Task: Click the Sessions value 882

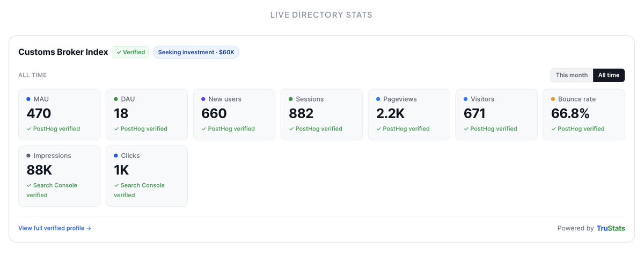Action: 301,114
